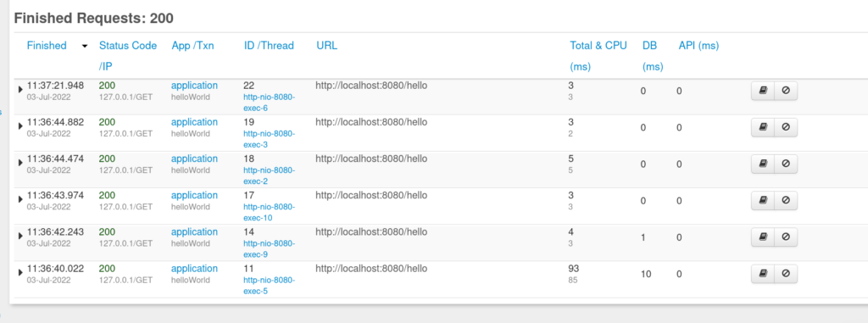The width and height of the screenshot is (868, 323).
Task: Open thread http-nio-8080-exec-6 link
Action: click(x=269, y=103)
